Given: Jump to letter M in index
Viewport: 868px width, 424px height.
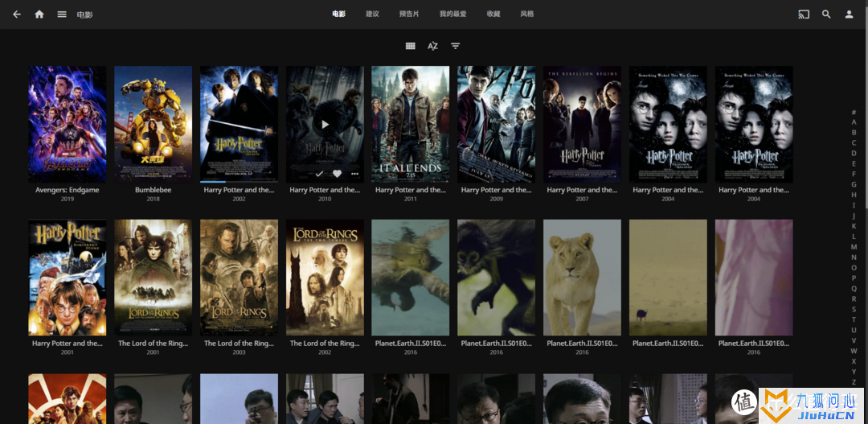Looking at the screenshot, I should pyautogui.click(x=854, y=247).
